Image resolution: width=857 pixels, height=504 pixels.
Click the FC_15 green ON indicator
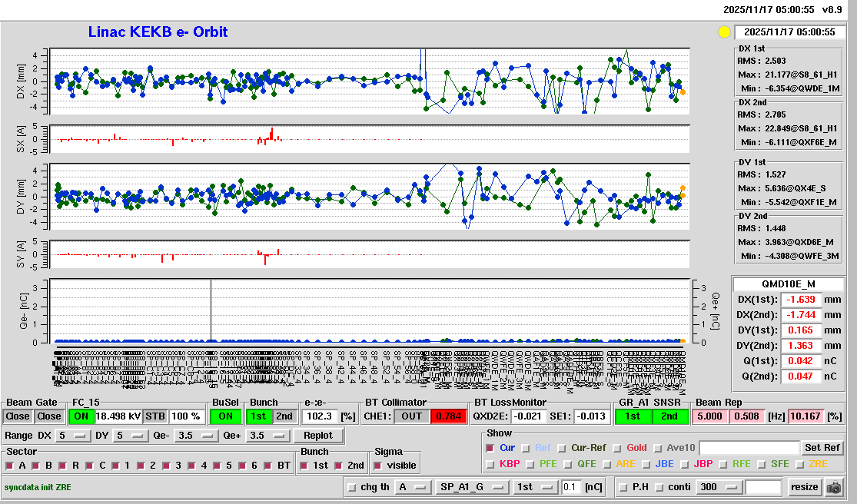[x=81, y=416]
